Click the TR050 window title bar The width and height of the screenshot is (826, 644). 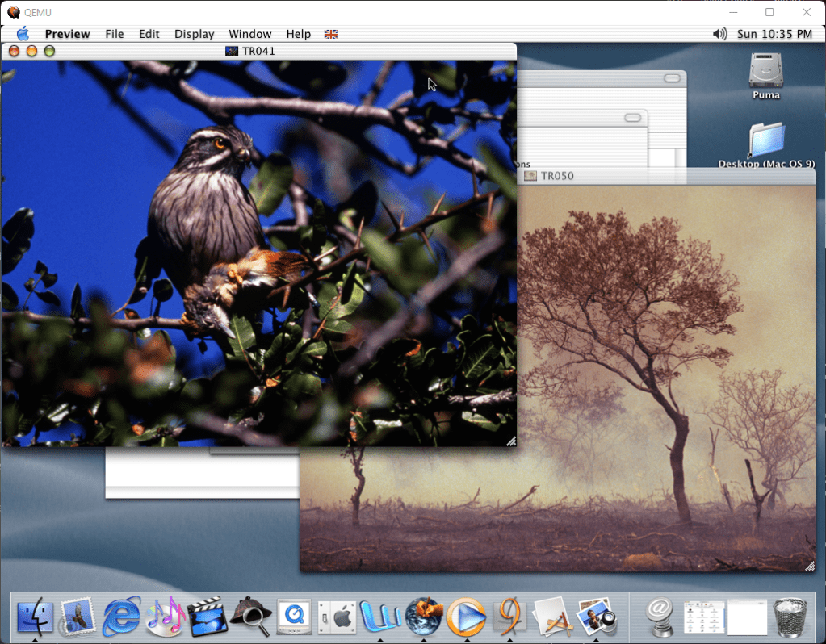[662, 176]
